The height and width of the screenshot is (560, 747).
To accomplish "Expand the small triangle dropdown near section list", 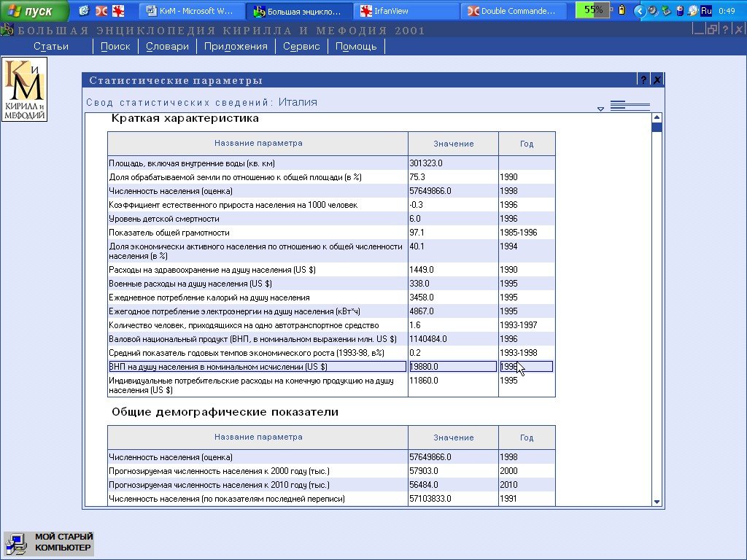I will [600, 109].
